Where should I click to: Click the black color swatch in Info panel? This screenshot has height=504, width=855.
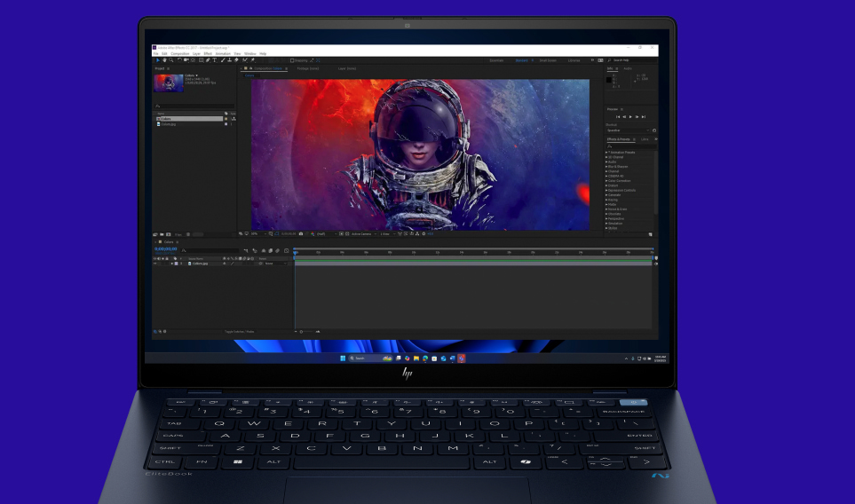tap(610, 80)
